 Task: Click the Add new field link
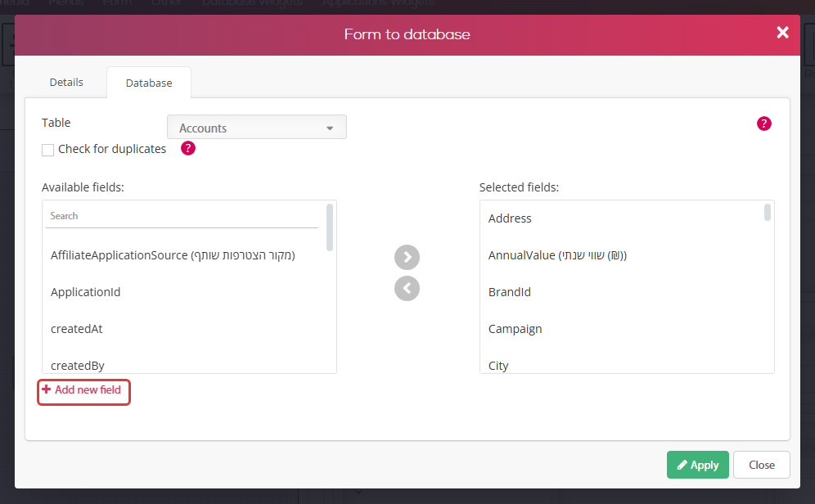[83, 390]
